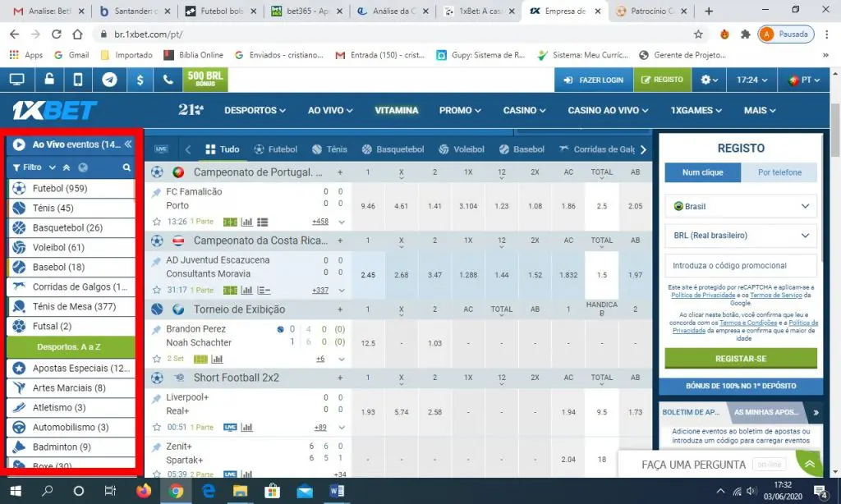Favorite the FC Famalicão match star
Viewport: 841px width, 504px height.
tap(157, 222)
